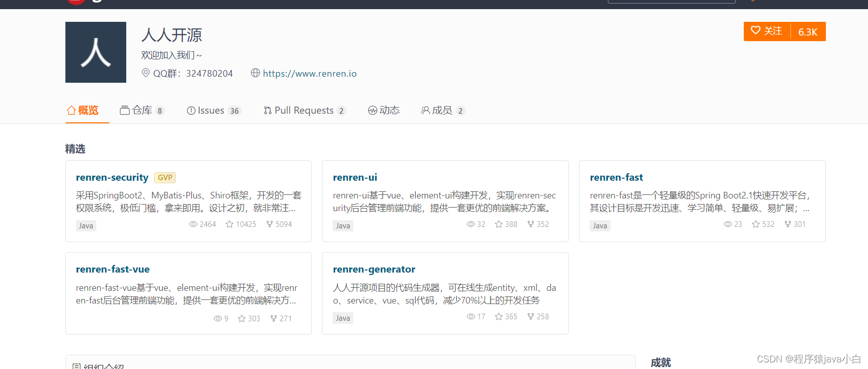Switch to the 仓库 repositories tab
Image resolution: width=868 pixels, height=369 pixels.
[x=142, y=110]
